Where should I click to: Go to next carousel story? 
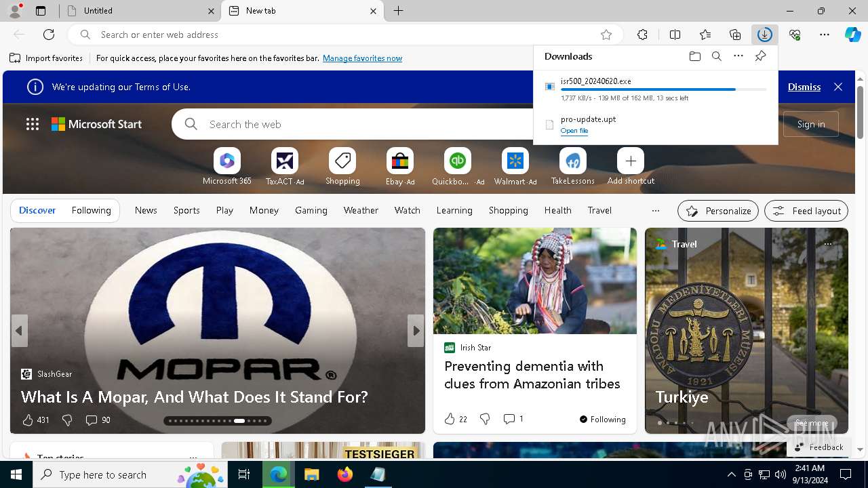(416, 331)
